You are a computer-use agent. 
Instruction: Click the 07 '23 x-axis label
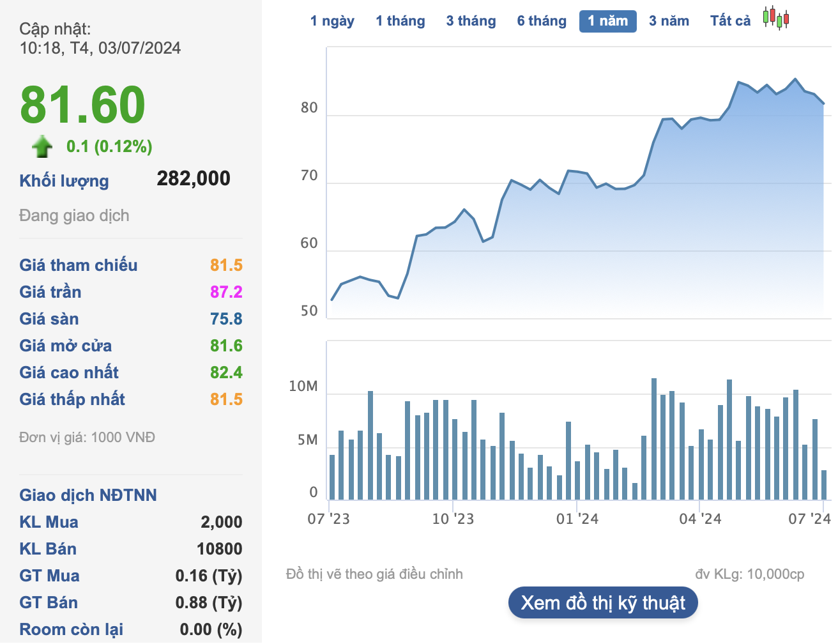click(x=329, y=519)
